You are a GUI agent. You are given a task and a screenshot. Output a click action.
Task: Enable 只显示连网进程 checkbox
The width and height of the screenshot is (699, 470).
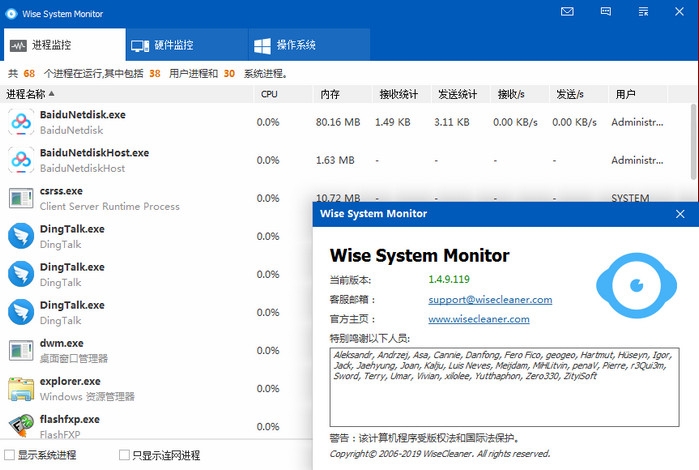[124, 455]
